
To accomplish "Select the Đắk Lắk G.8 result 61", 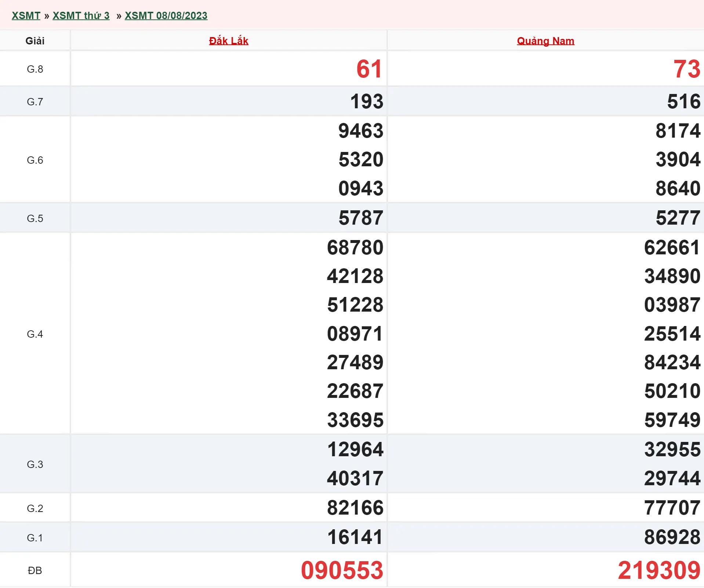I will tap(369, 69).
